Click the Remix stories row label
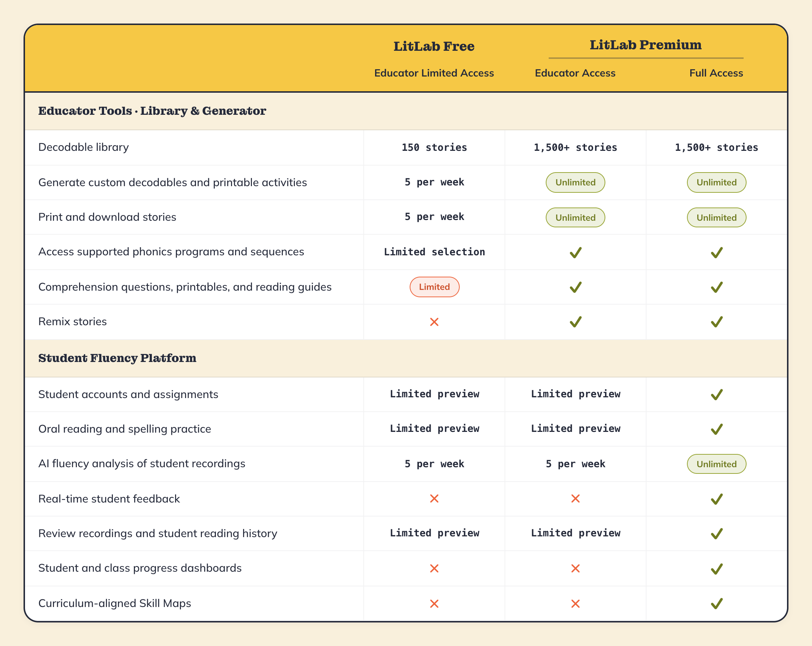 73,322
